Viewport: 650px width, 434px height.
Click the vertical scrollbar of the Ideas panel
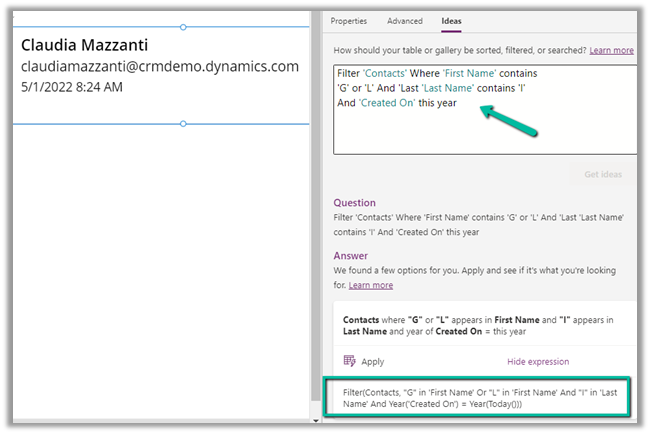click(641, 200)
